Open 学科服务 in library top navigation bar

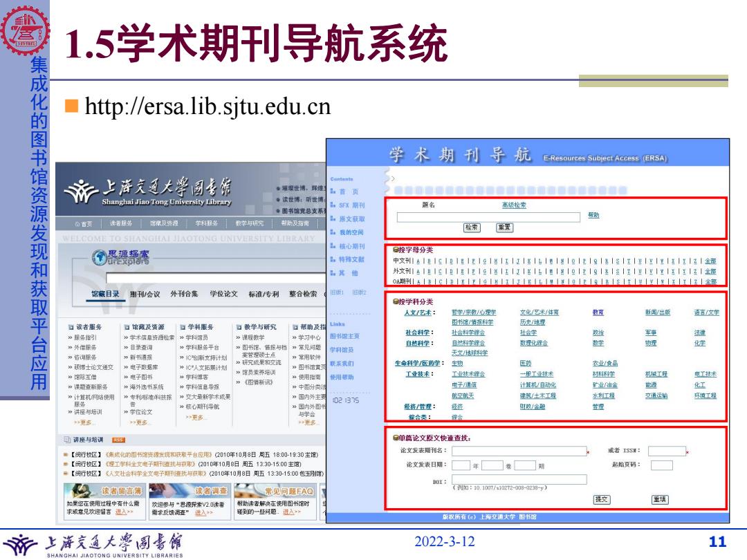[x=207, y=223]
